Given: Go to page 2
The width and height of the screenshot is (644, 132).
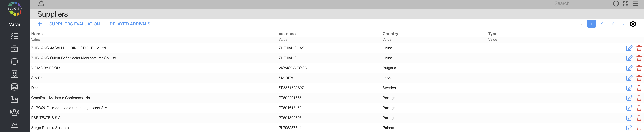Looking at the screenshot, I should click(602, 24).
